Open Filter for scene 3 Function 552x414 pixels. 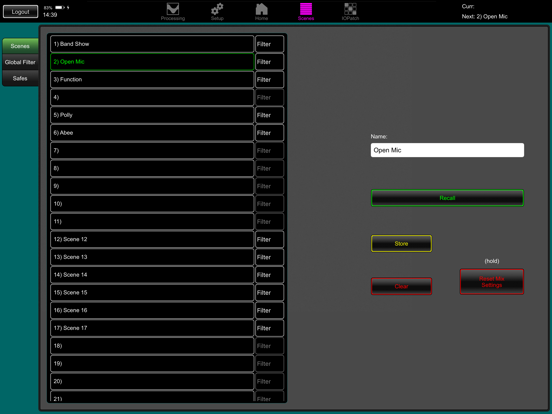coord(269,80)
